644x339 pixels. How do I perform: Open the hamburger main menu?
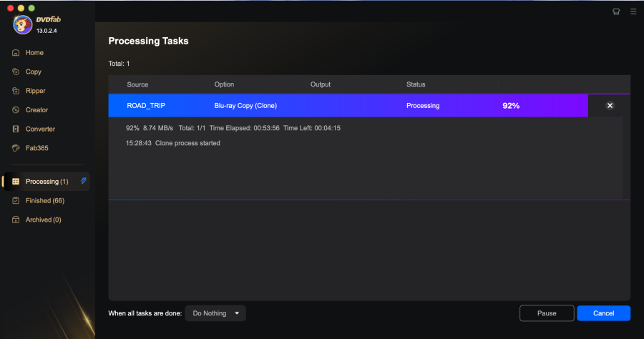pos(633,12)
